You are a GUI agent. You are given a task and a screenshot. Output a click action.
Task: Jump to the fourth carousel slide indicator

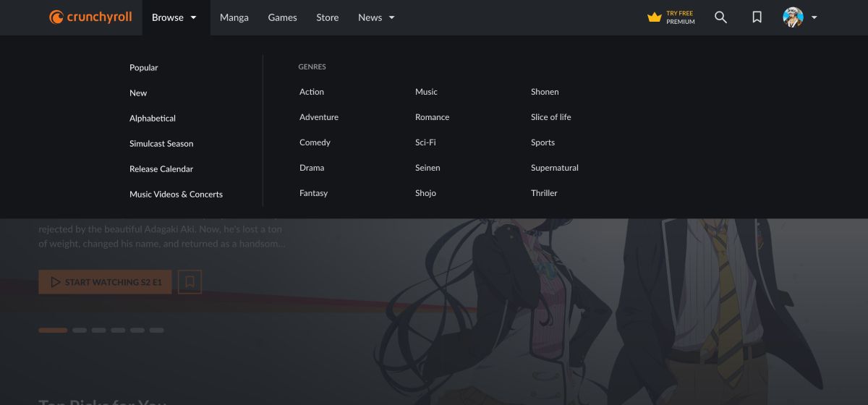coord(118,330)
